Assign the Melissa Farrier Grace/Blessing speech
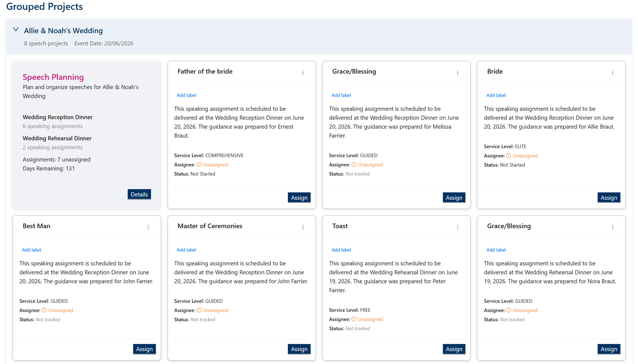 coord(454,198)
